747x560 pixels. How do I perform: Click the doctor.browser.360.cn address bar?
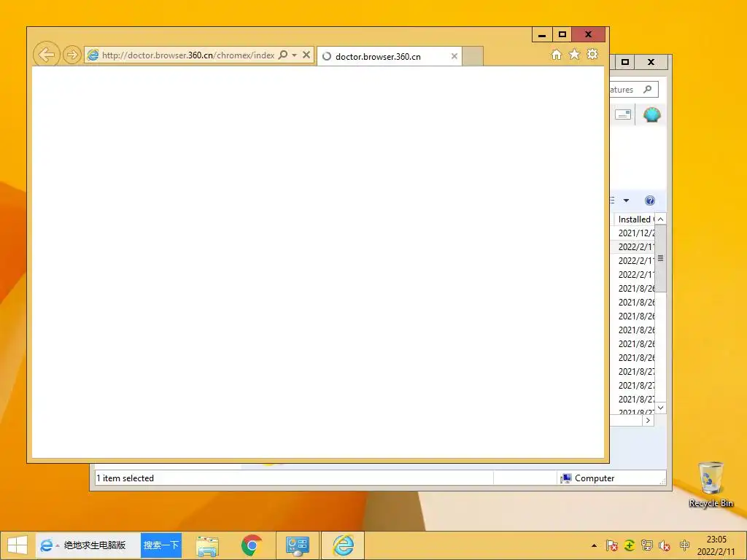pyautogui.click(x=188, y=55)
